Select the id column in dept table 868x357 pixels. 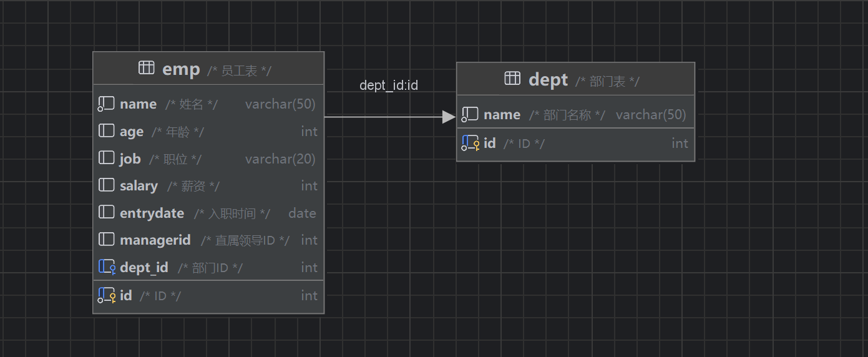(490, 144)
